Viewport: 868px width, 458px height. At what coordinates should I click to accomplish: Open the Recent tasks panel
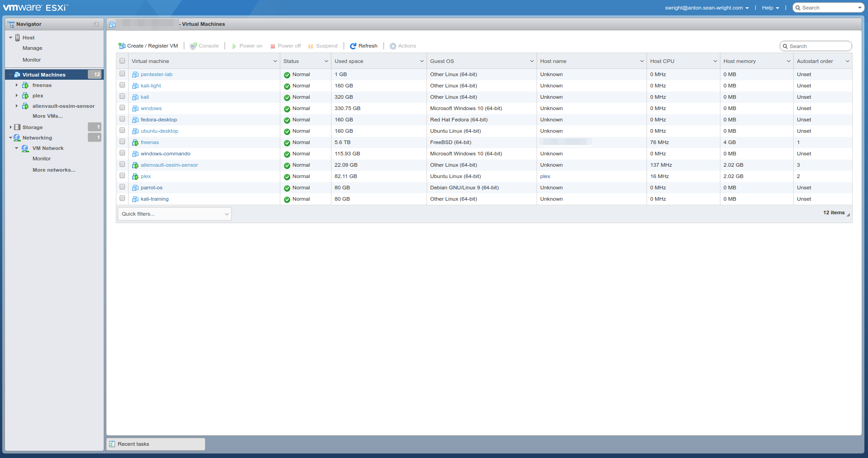coord(156,444)
